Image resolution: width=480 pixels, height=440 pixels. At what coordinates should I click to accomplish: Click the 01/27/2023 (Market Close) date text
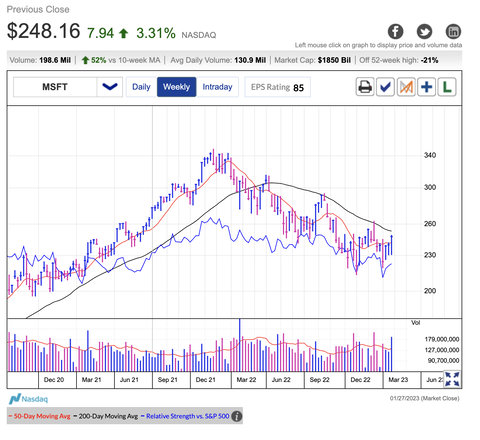[424, 398]
